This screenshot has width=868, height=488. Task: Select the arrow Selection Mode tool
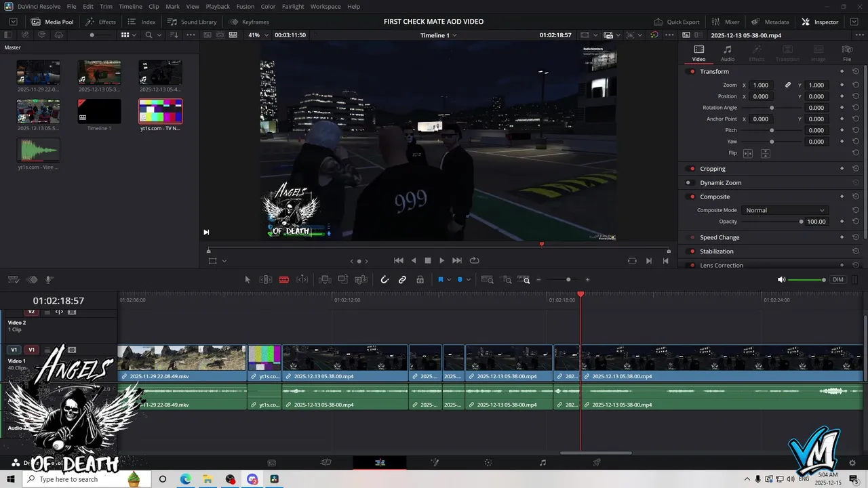coord(248,279)
